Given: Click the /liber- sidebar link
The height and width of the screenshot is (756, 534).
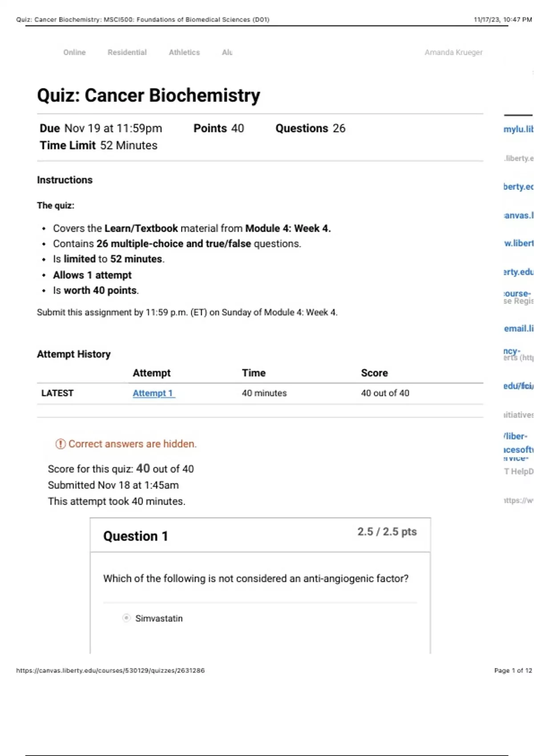Looking at the screenshot, I should [x=515, y=436].
